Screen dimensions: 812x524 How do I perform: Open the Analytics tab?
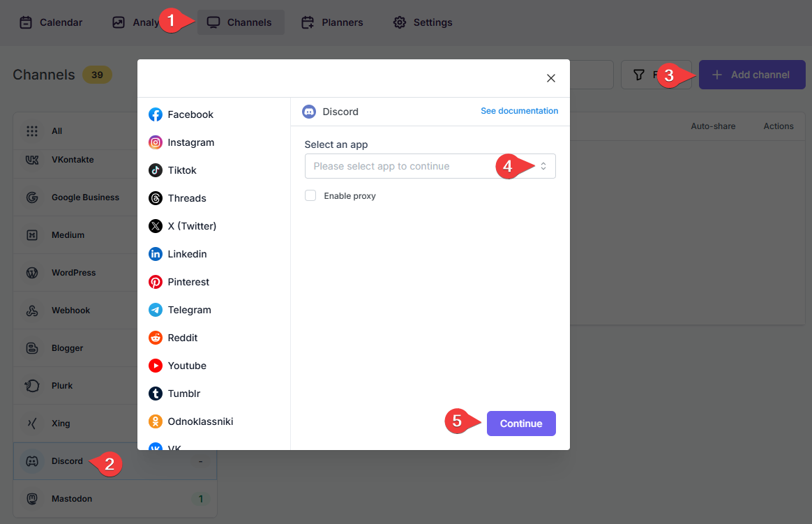[x=135, y=23]
